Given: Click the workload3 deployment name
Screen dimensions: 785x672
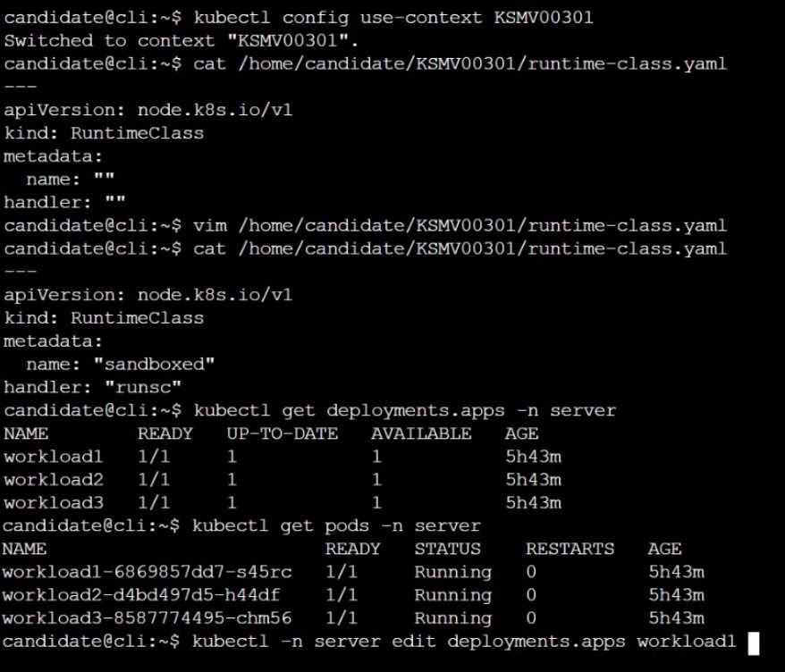Looking at the screenshot, I should pos(53,503).
